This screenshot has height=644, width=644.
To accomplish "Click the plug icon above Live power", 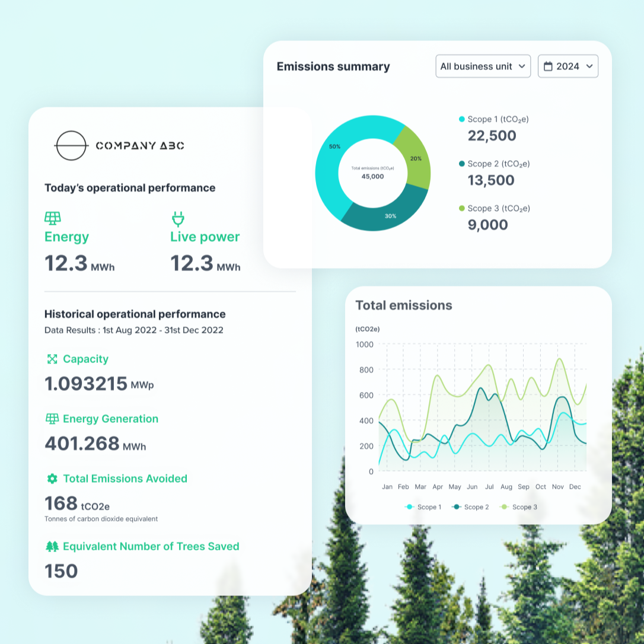I will point(178,219).
